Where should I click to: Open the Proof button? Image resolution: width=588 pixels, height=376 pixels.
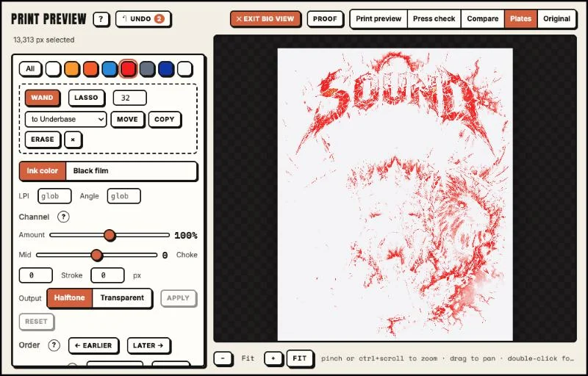(x=325, y=18)
